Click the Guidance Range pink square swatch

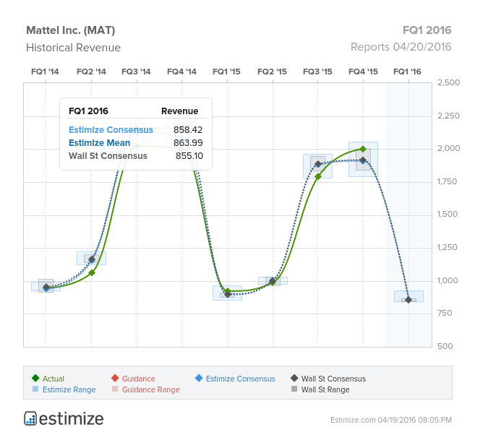[x=115, y=389]
